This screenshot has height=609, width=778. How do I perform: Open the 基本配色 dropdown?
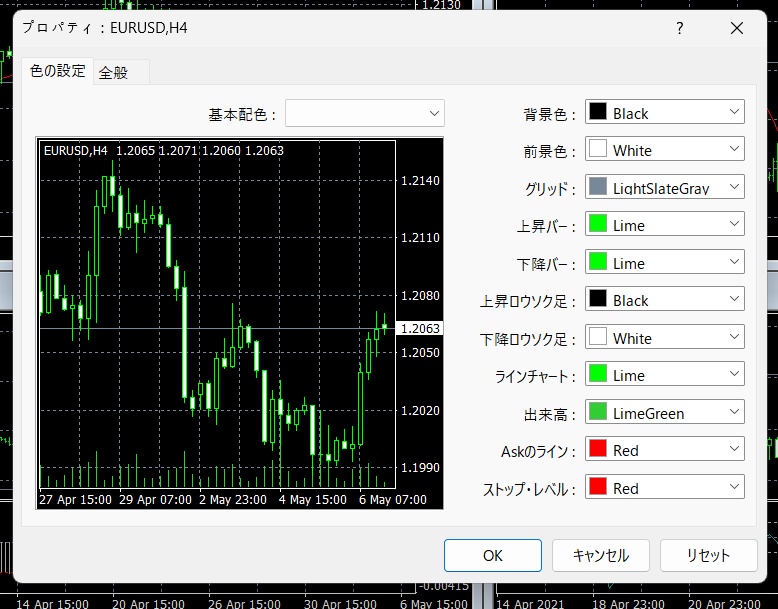tap(365, 113)
